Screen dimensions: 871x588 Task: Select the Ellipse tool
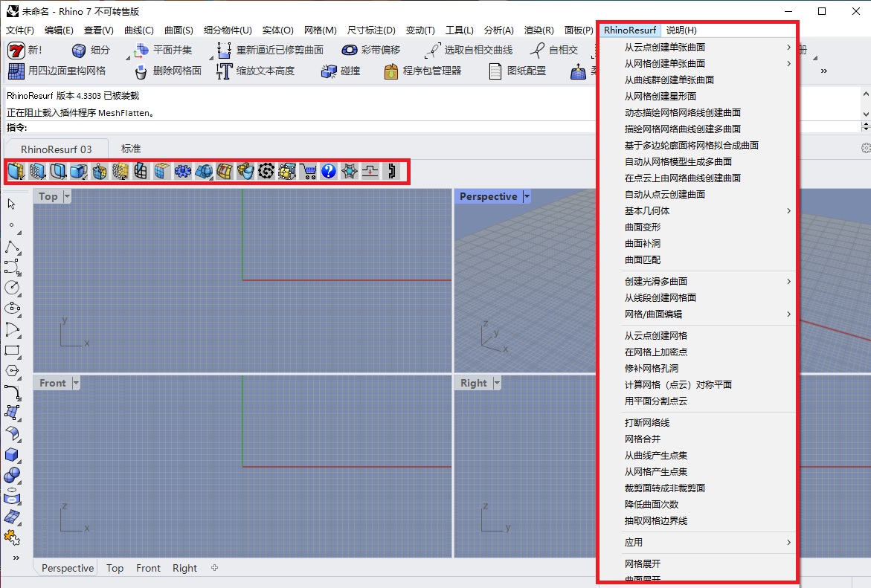(12, 308)
